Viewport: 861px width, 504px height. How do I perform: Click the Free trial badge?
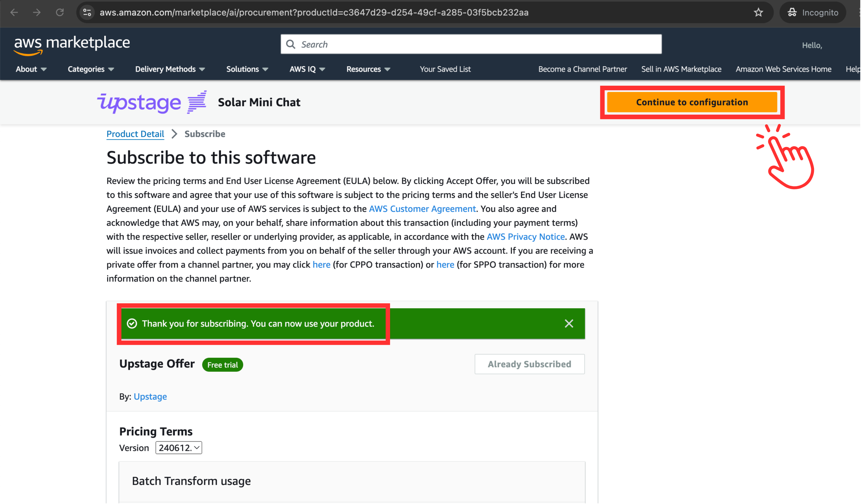point(223,365)
